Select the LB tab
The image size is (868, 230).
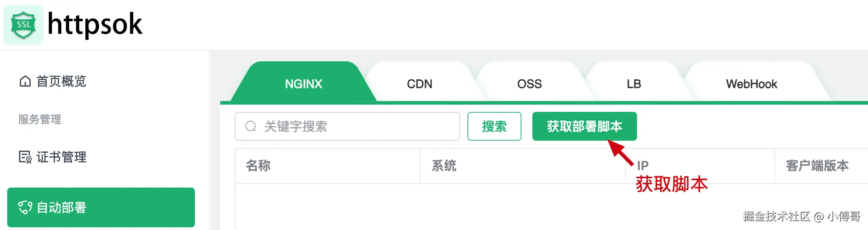pos(634,83)
